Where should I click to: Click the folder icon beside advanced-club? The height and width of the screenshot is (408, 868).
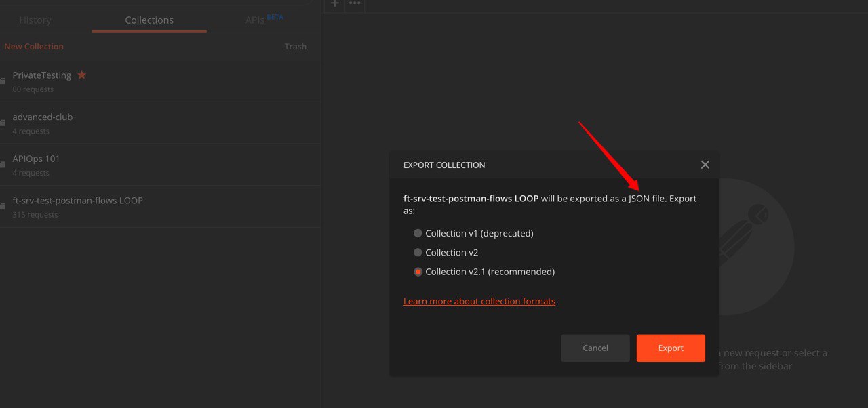pyautogui.click(x=3, y=123)
